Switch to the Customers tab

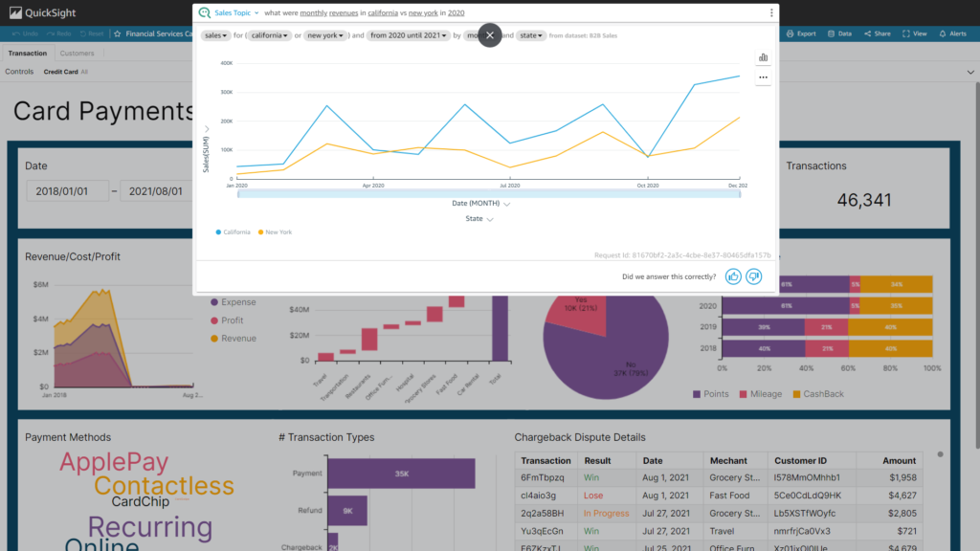pyautogui.click(x=77, y=54)
